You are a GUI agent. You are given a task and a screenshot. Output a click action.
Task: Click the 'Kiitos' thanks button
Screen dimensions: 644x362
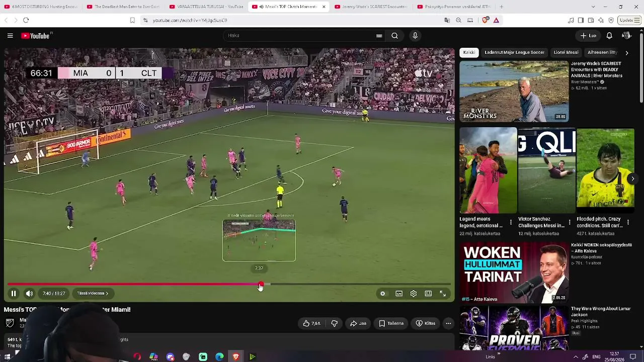[x=426, y=323]
